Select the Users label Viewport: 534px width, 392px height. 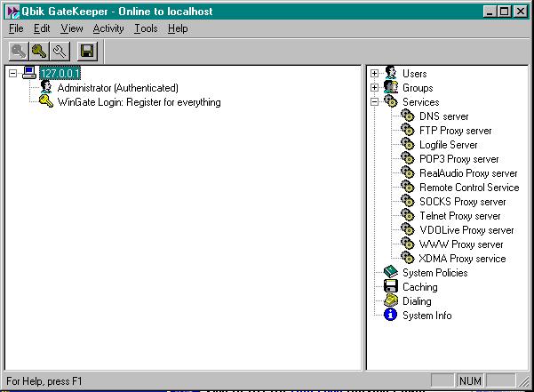tap(414, 74)
